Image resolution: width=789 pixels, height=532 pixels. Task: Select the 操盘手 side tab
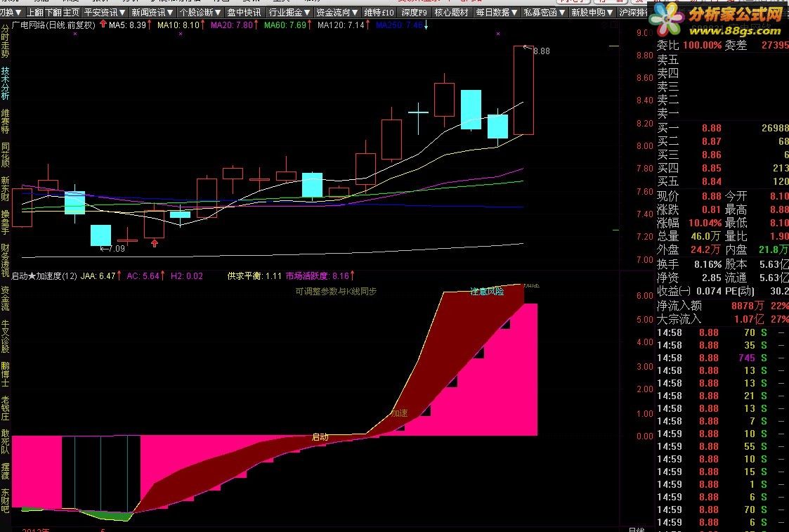click(x=5, y=222)
